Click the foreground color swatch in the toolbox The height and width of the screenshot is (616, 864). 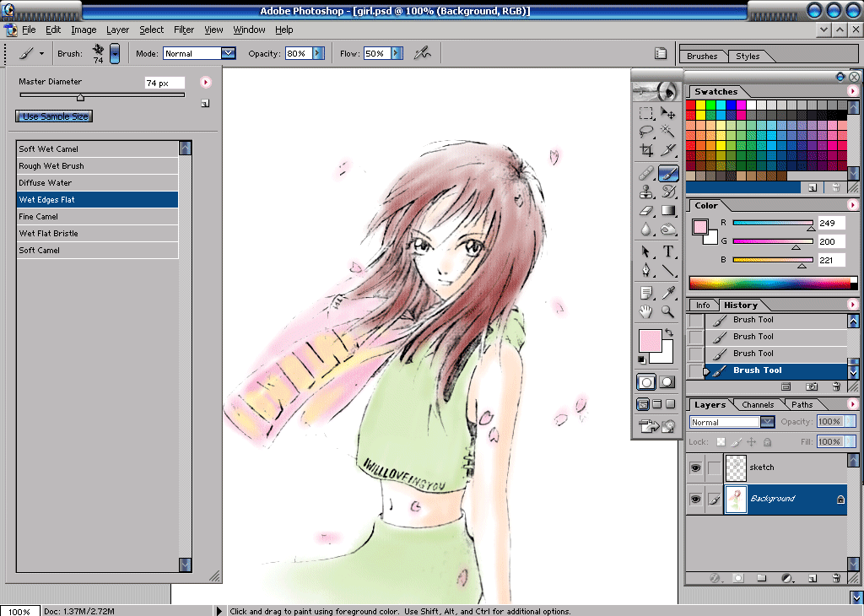tap(651, 341)
